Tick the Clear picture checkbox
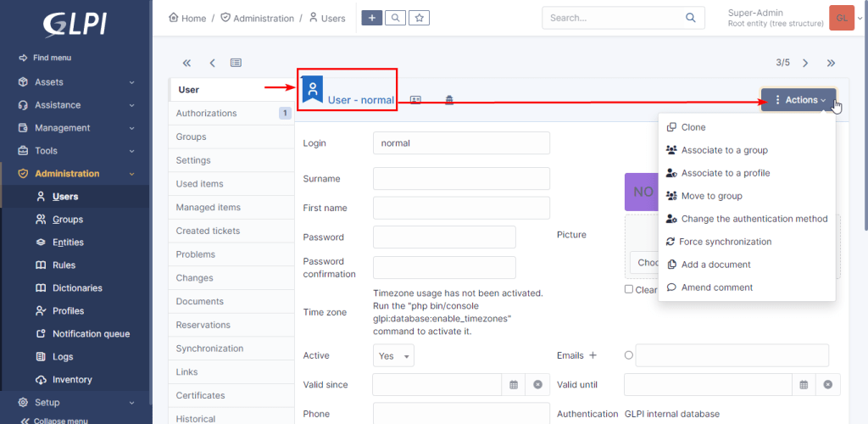868x424 pixels. click(628, 289)
